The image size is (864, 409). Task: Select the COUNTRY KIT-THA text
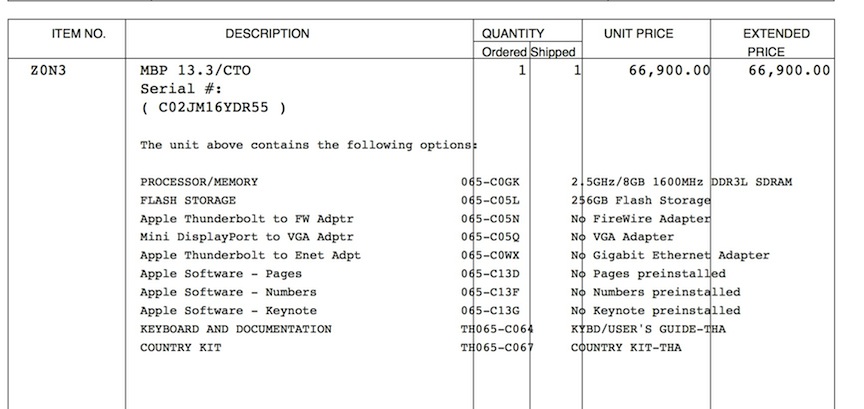click(626, 347)
